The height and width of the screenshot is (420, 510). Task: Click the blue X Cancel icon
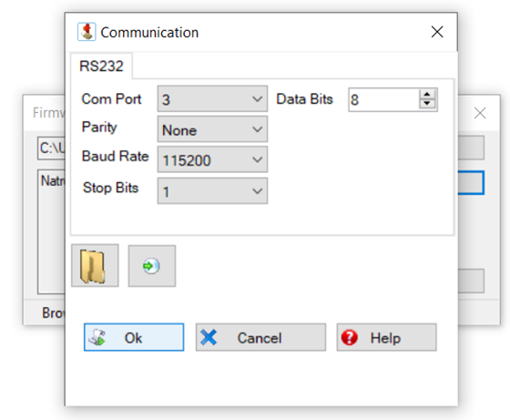point(209,337)
